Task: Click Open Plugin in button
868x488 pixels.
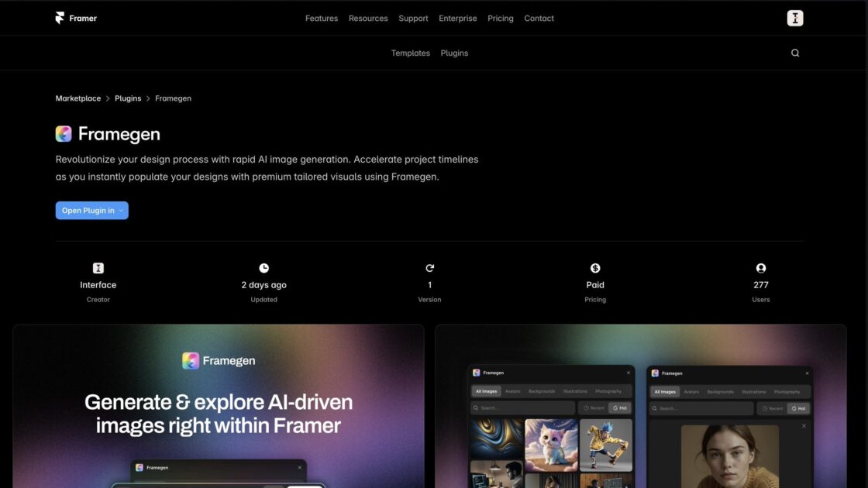Action: 92,210
